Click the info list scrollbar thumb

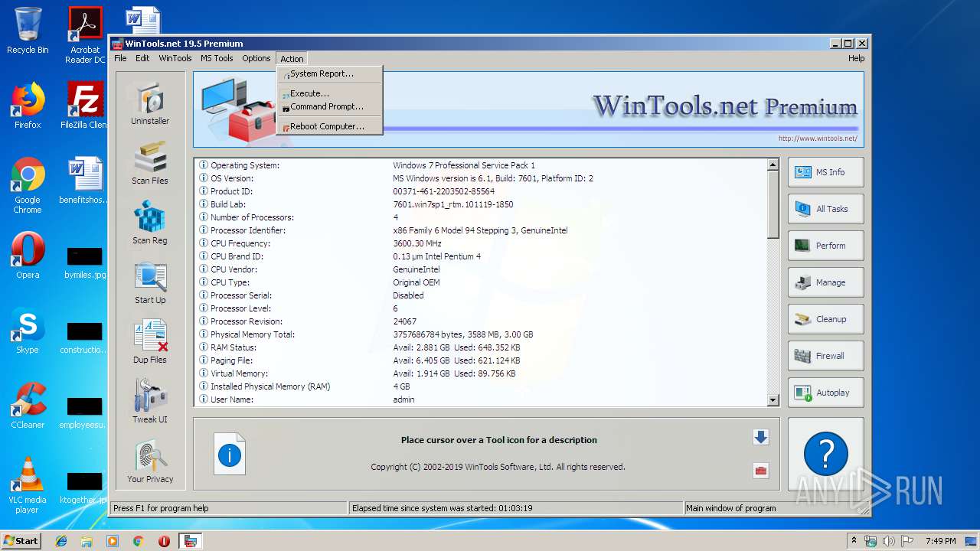(x=773, y=204)
